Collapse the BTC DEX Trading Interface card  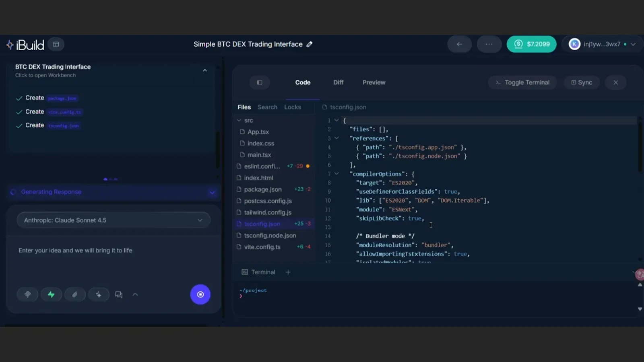(205, 70)
